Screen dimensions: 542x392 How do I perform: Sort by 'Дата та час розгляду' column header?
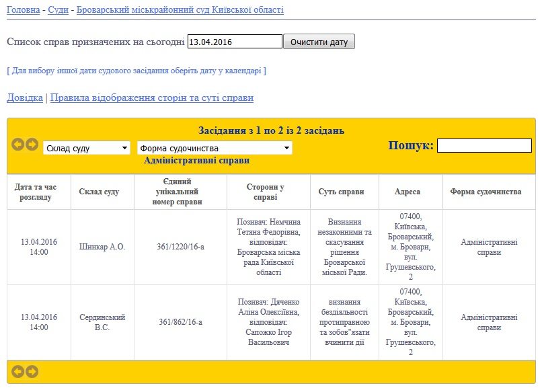[39, 192]
